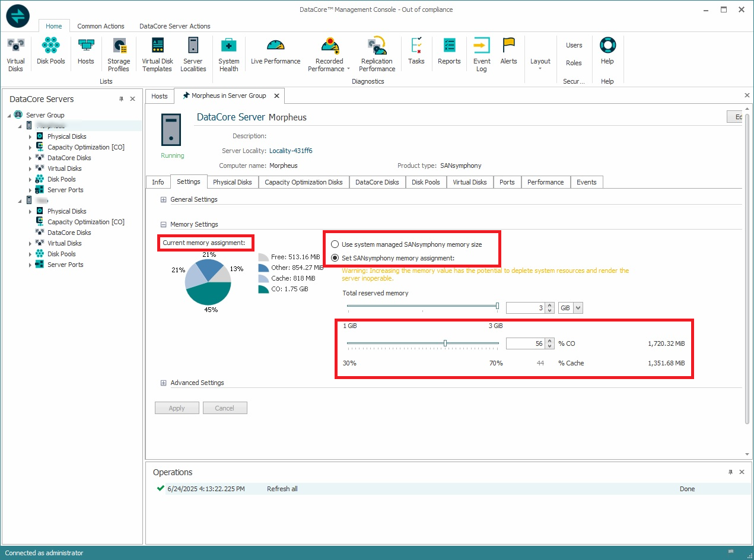Collapse the Memory Settings section
Viewport: 754px width, 560px height.
point(163,225)
